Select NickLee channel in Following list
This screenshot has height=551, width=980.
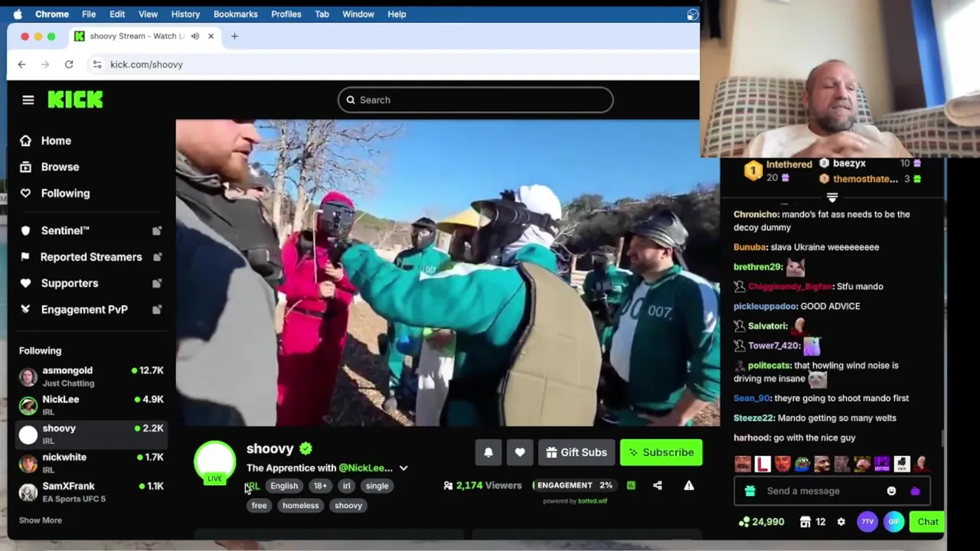[x=91, y=406]
